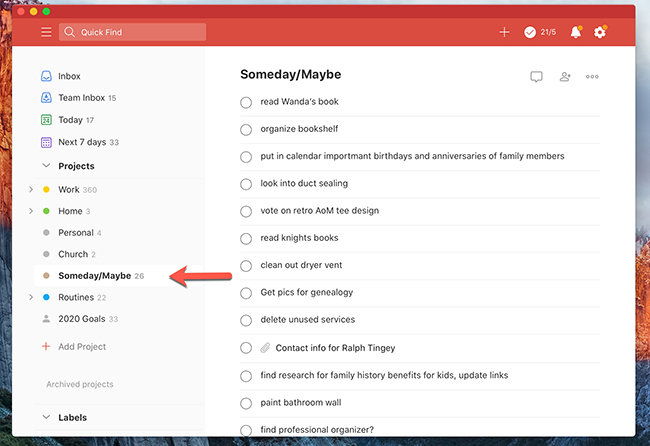The height and width of the screenshot is (446, 650).
Task: Click the plus icon to add task
Action: click(504, 32)
